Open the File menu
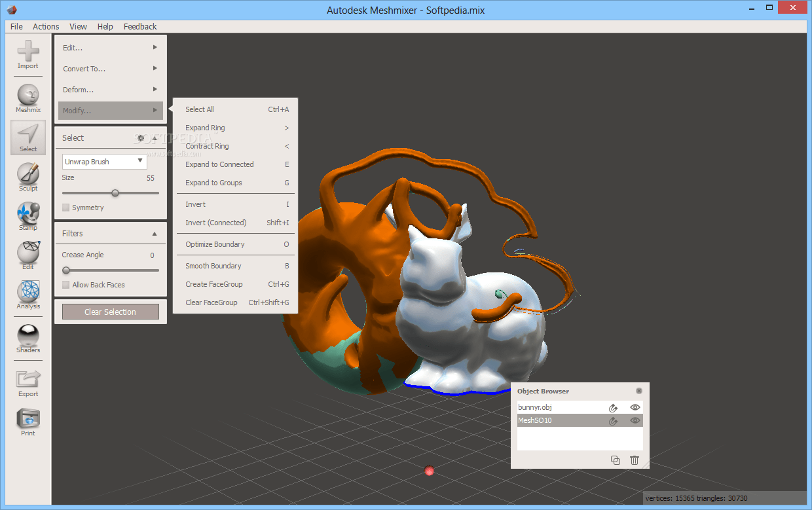 point(16,26)
